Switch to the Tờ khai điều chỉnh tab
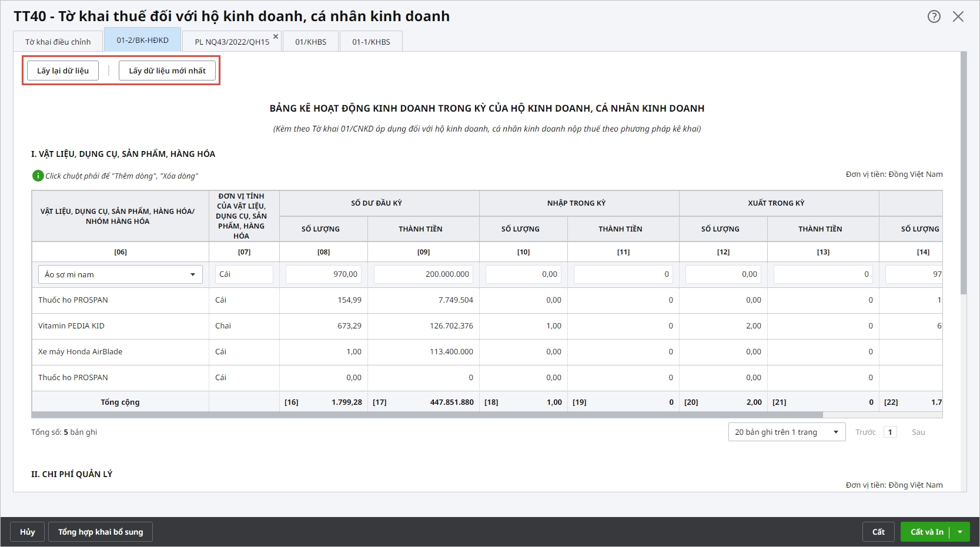Image resolution: width=980 pixels, height=547 pixels. (58, 42)
